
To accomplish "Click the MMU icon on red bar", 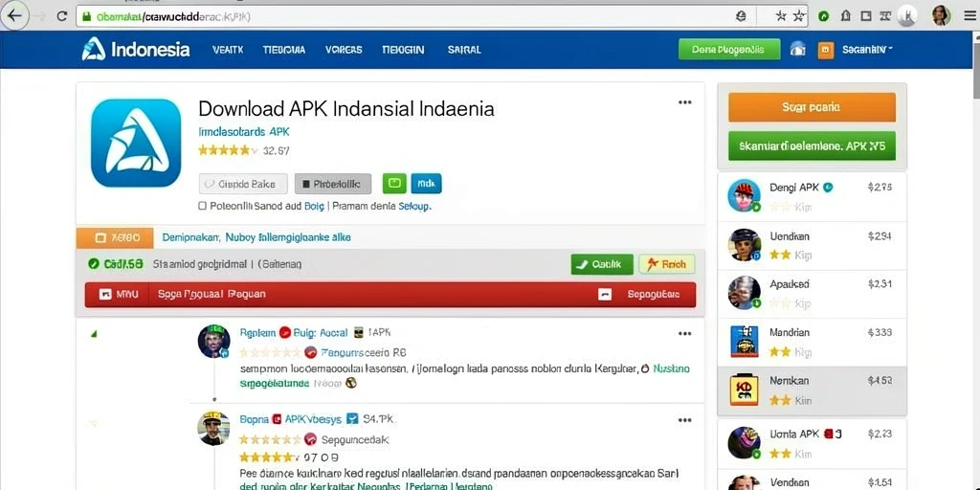I will (x=105, y=294).
